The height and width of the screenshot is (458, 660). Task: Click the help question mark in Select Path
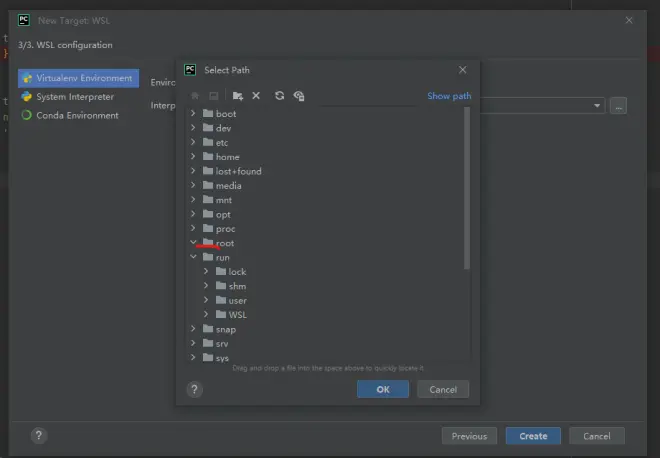coord(195,389)
